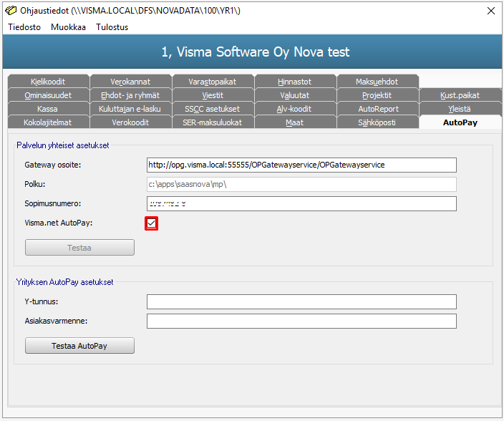The width and height of the screenshot is (504, 421).
Task: Click the '1, Visma Software Oy Nova test' header
Action: [255, 52]
